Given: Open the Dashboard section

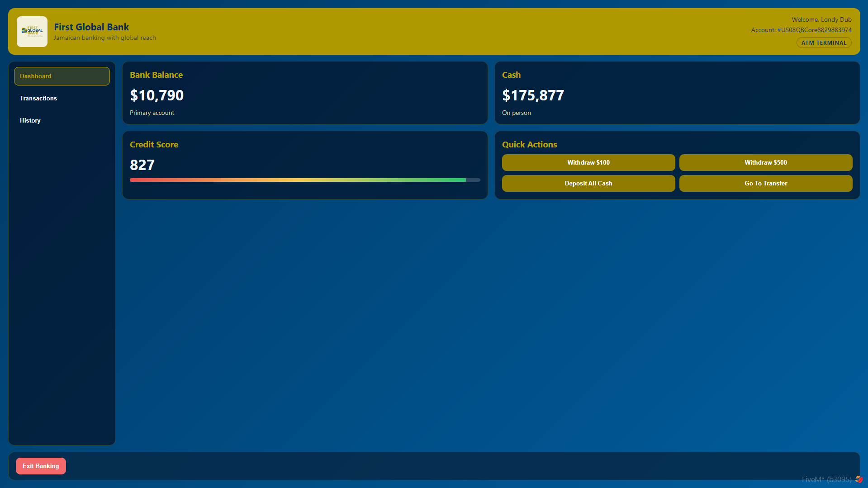Looking at the screenshot, I should (x=62, y=76).
